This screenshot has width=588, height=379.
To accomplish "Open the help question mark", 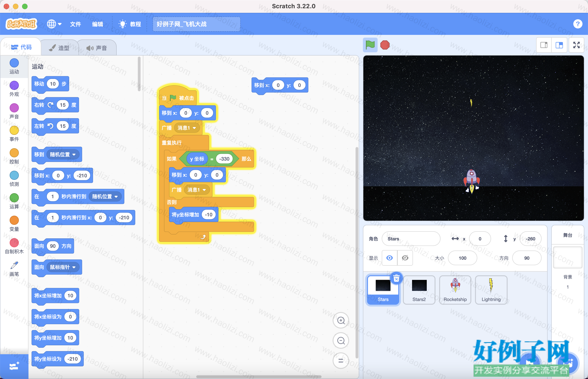I will [x=577, y=24].
